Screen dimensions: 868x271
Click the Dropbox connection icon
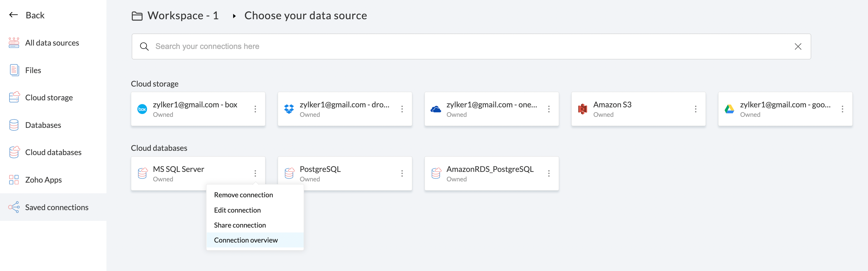pyautogui.click(x=289, y=109)
